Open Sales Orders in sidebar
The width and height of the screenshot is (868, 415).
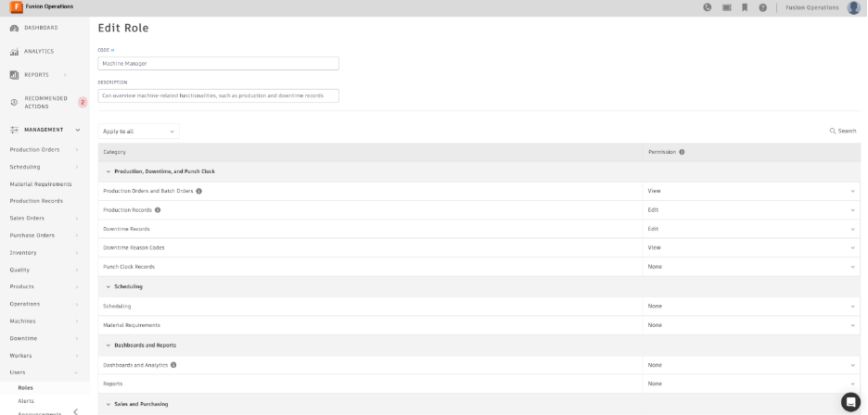tap(27, 219)
